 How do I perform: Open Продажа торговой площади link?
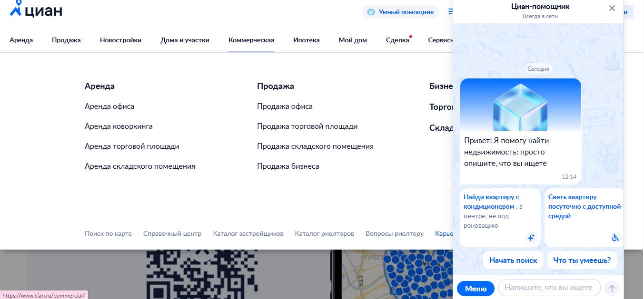point(307,126)
